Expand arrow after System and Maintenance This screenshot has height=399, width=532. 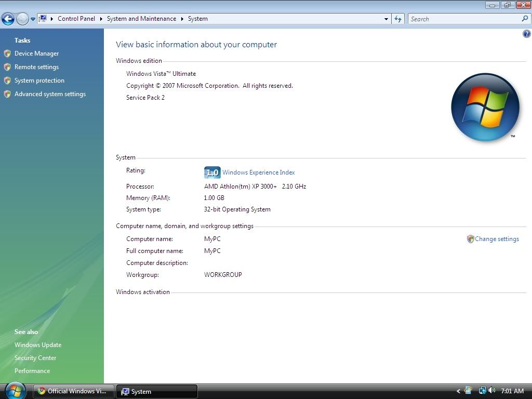[182, 19]
